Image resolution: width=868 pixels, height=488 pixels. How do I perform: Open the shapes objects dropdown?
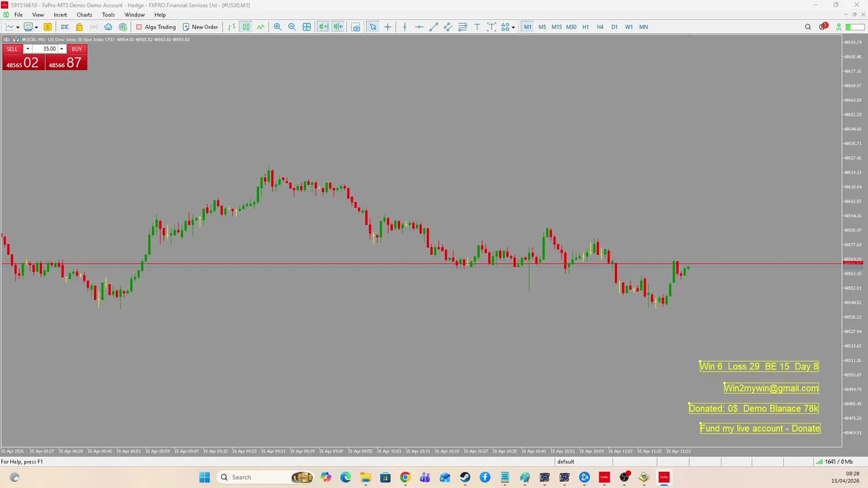tap(508, 27)
